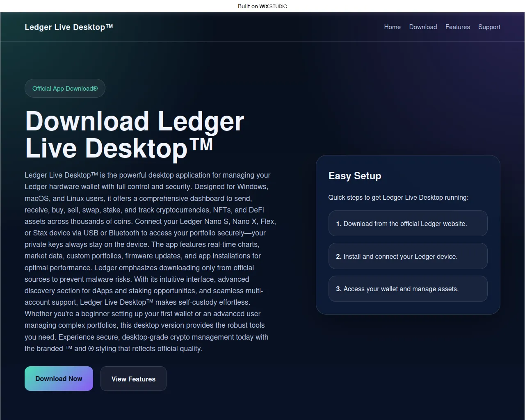Click 'Quick steps to get Ledger Live Desktop running:'

tap(398, 197)
